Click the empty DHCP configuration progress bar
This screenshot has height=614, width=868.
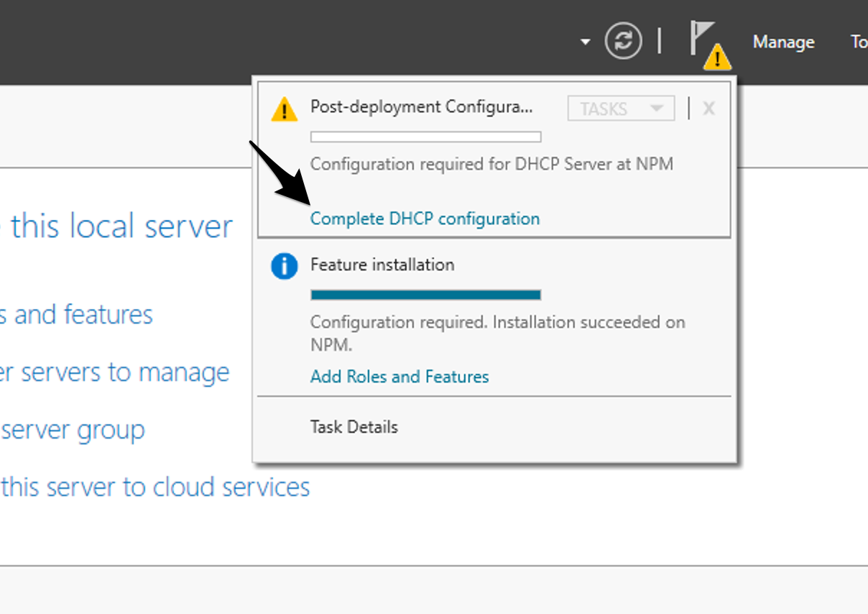(425, 136)
